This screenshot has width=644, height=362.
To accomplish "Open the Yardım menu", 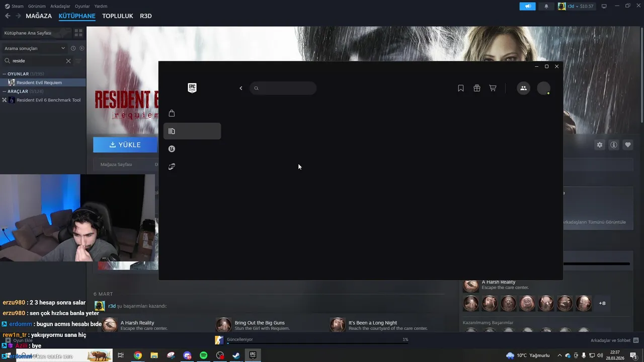I will (101, 6).
